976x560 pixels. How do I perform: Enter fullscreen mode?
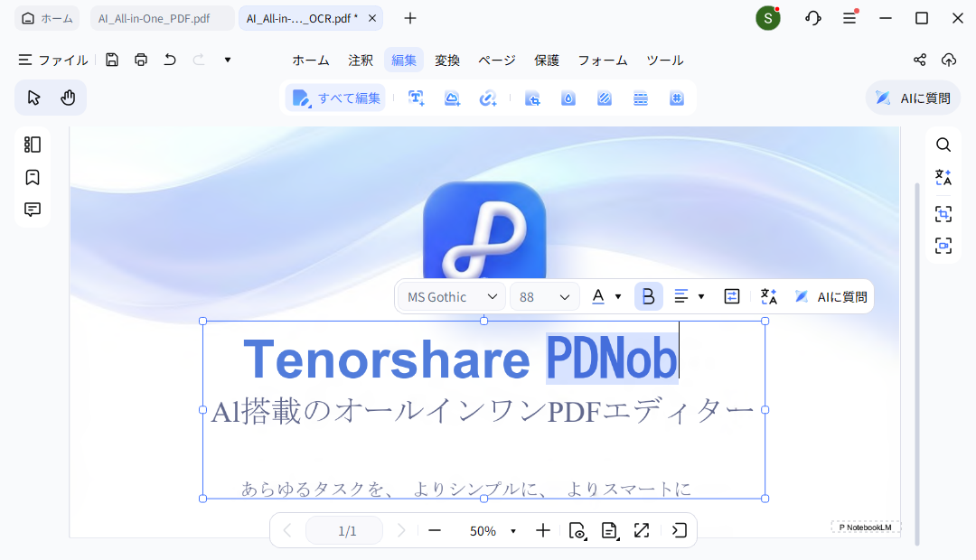642,531
